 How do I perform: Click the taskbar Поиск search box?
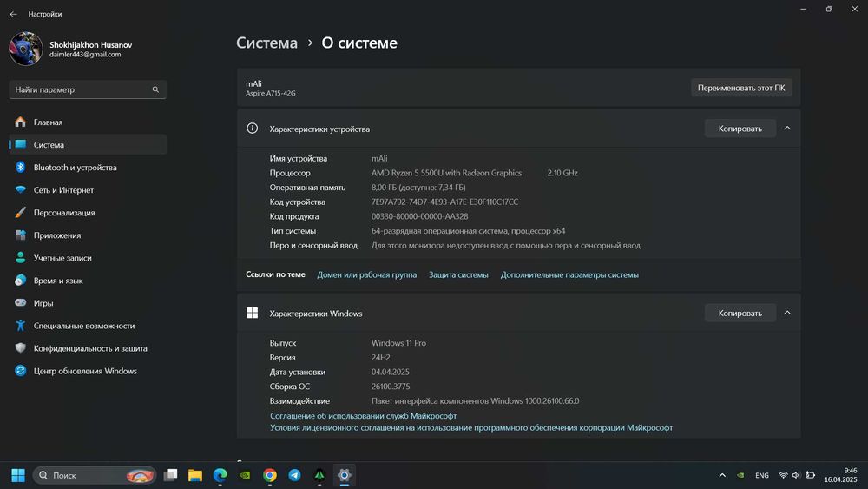point(95,475)
